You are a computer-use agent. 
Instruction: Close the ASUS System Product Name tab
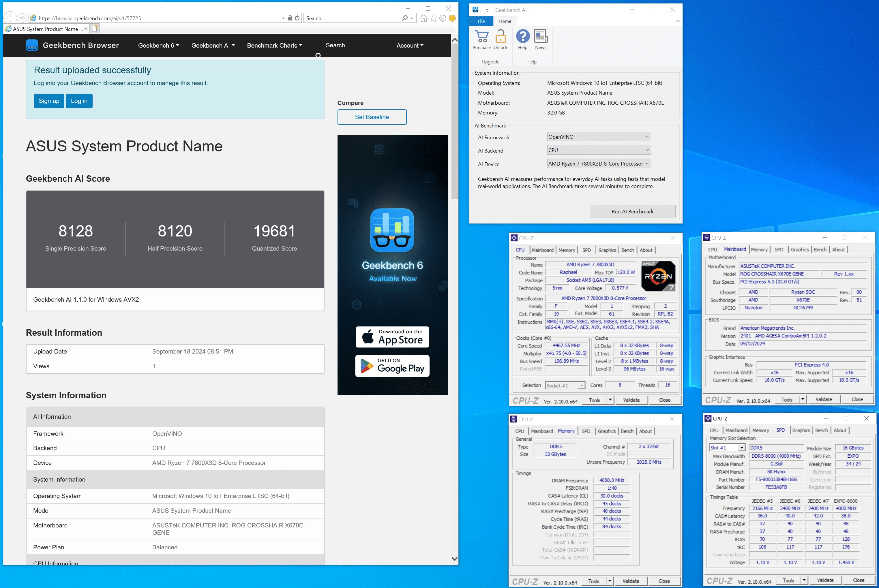click(x=86, y=29)
